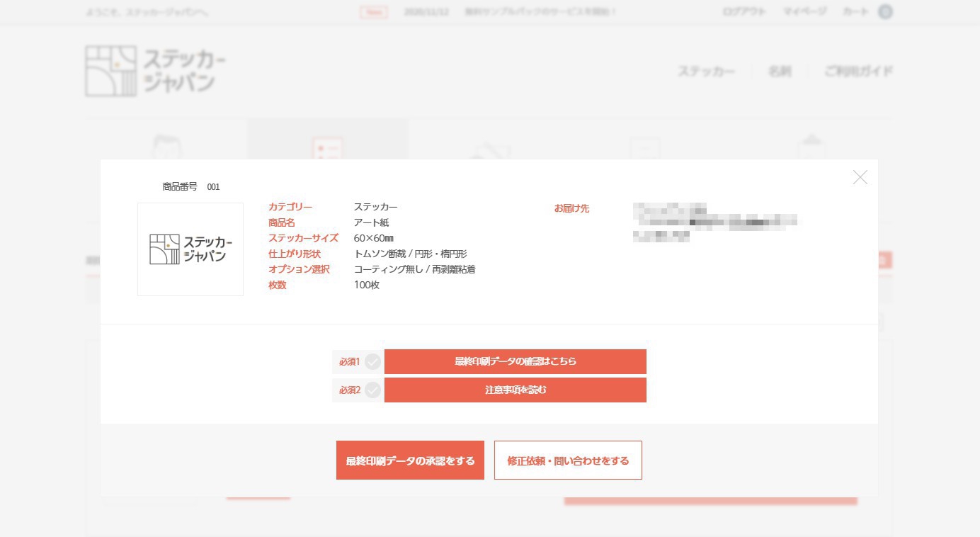
Task: Follow the ログアウト link
Action: (744, 12)
